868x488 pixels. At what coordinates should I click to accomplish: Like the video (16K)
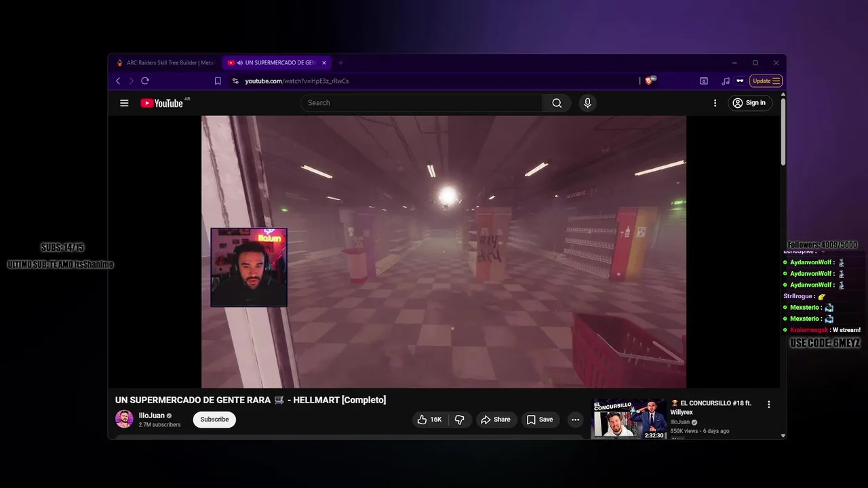click(x=429, y=420)
